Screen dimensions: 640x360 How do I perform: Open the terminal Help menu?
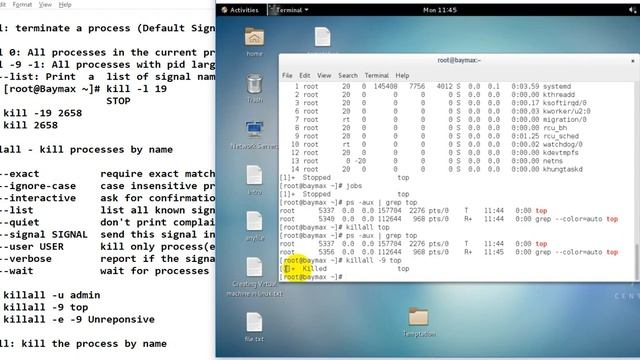tap(402, 76)
